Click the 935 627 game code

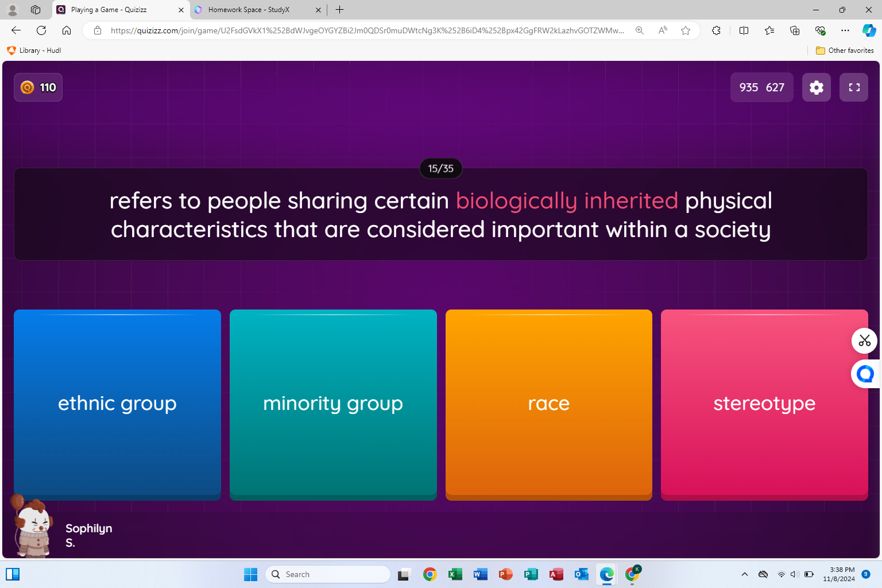(x=762, y=87)
